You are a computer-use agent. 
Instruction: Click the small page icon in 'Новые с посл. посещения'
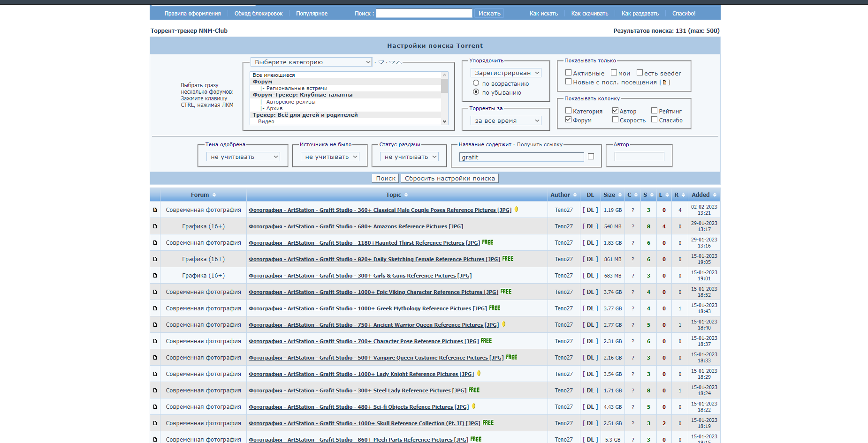pos(664,83)
